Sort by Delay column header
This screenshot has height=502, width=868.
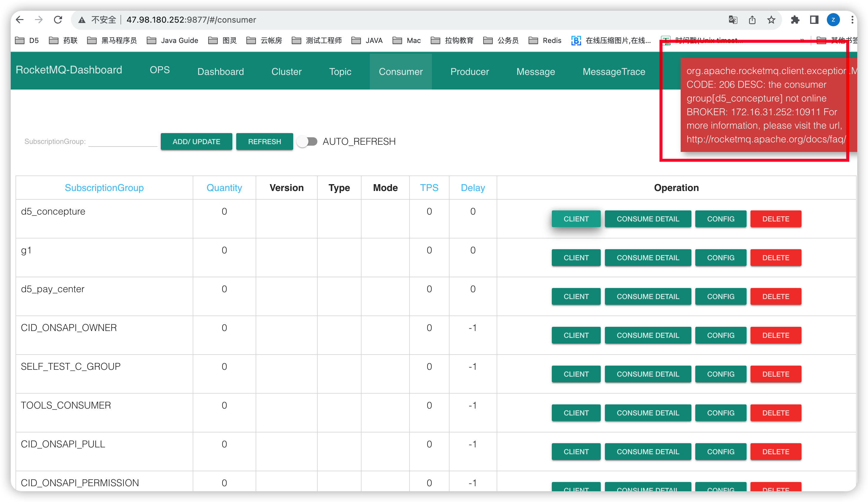(x=473, y=188)
